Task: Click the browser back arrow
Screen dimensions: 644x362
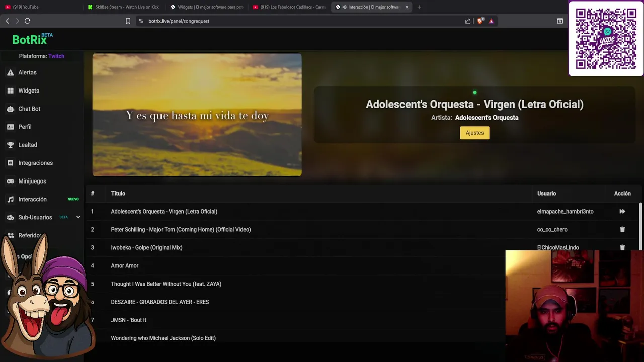Action: point(7,21)
